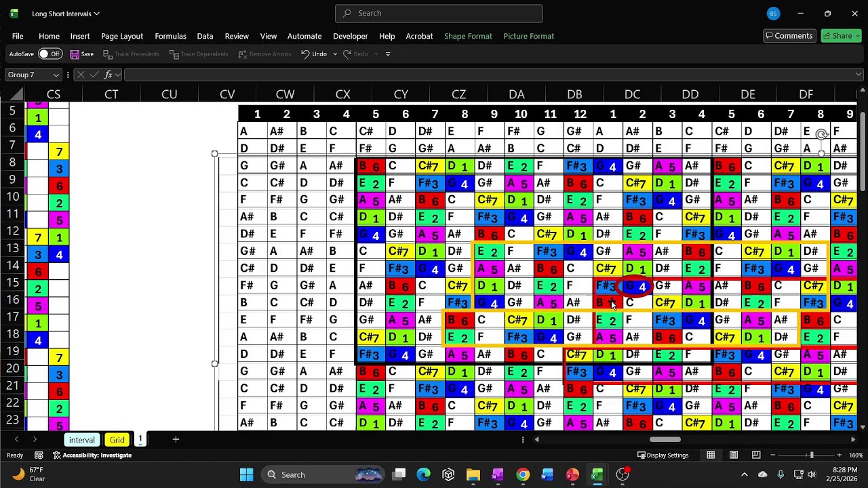The width and height of the screenshot is (868, 488).
Task: Open the Windows Start menu
Action: coord(246,474)
